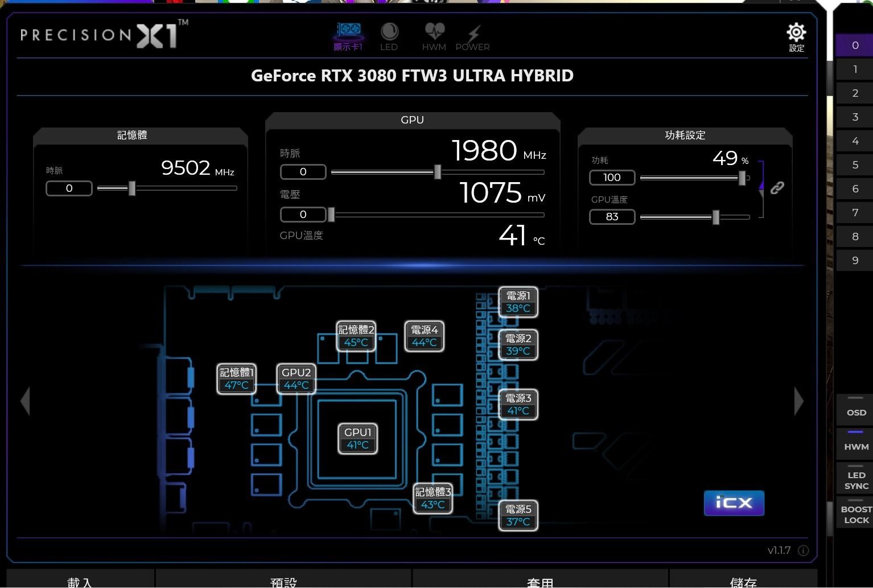The image size is (873, 588).
Task: Click the 預設 default button
Action: [x=283, y=578]
